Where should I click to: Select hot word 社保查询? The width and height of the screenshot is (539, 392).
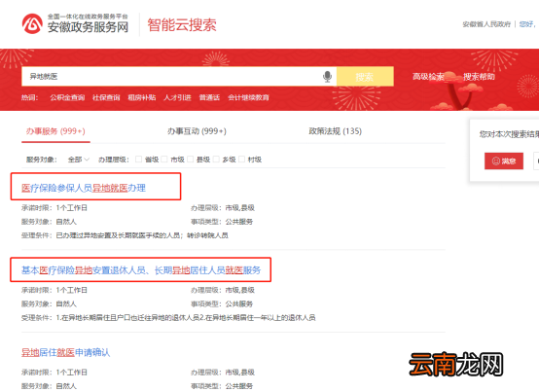pyautogui.click(x=106, y=97)
